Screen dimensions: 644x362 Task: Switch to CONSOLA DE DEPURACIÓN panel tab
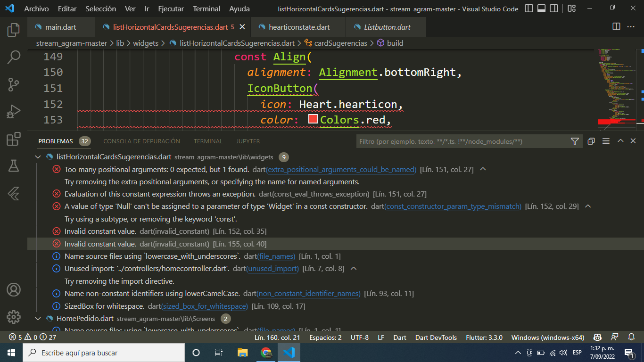[x=141, y=141]
